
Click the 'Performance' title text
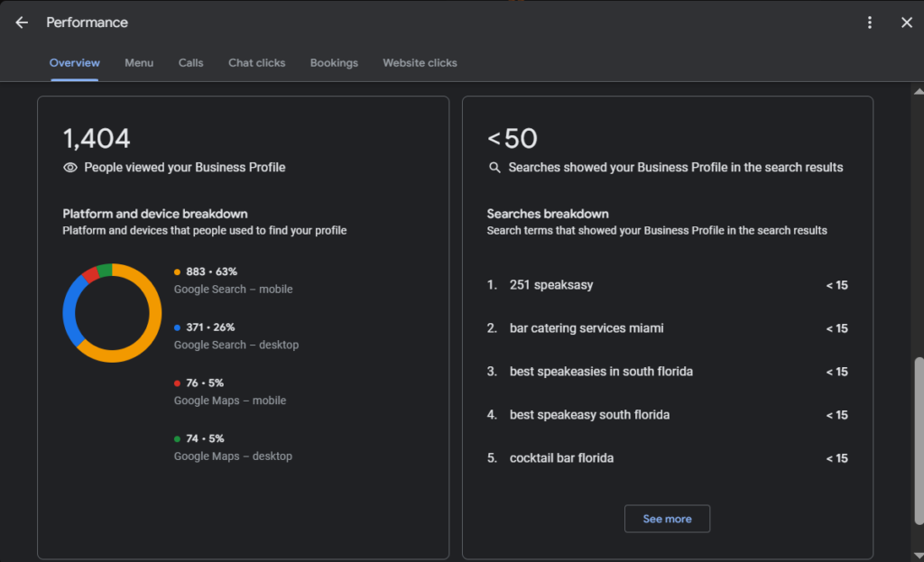[88, 23]
